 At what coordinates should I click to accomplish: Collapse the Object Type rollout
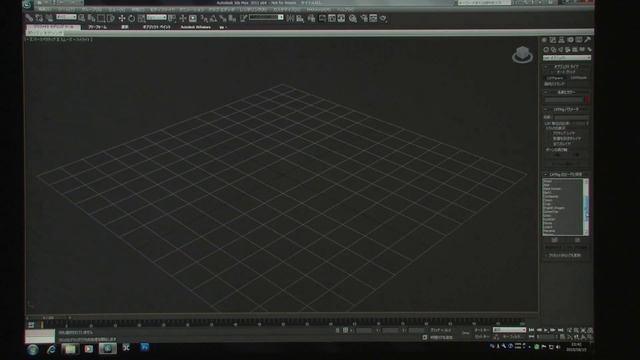point(567,67)
